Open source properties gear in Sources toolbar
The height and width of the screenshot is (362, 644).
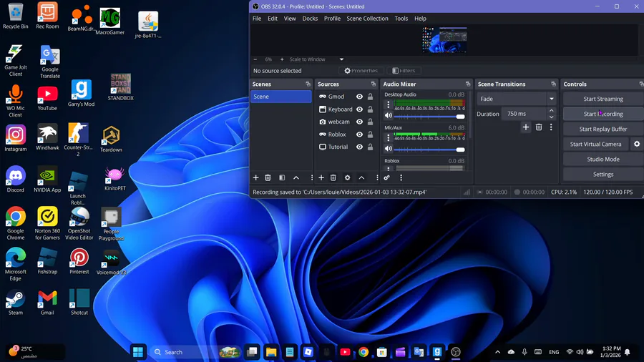[x=348, y=177]
